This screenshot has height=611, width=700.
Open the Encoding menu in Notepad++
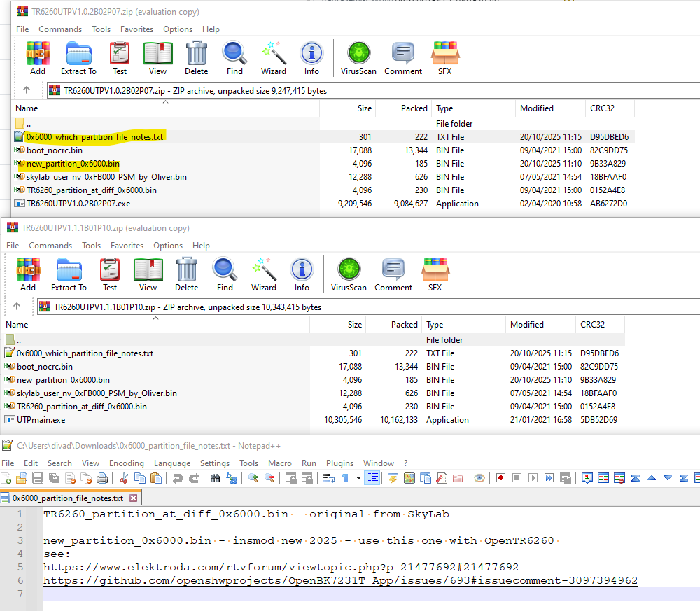(127, 463)
